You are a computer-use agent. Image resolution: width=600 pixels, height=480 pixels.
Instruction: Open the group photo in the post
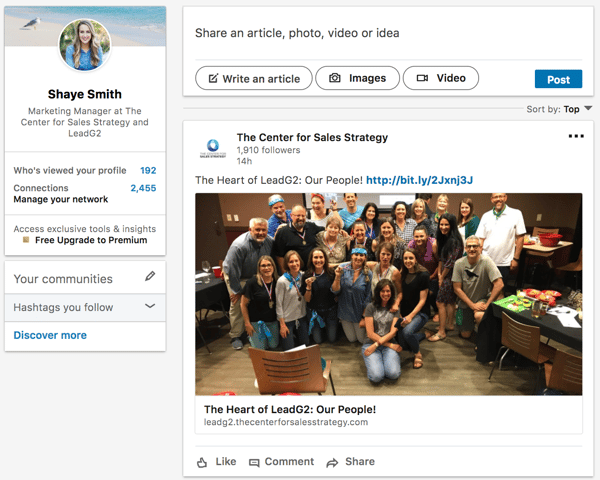[388, 294]
